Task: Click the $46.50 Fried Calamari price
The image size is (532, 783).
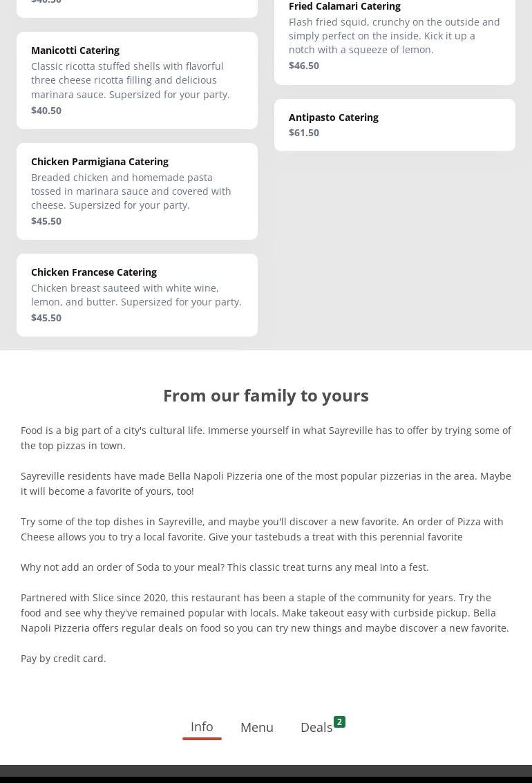Action: pos(304,66)
